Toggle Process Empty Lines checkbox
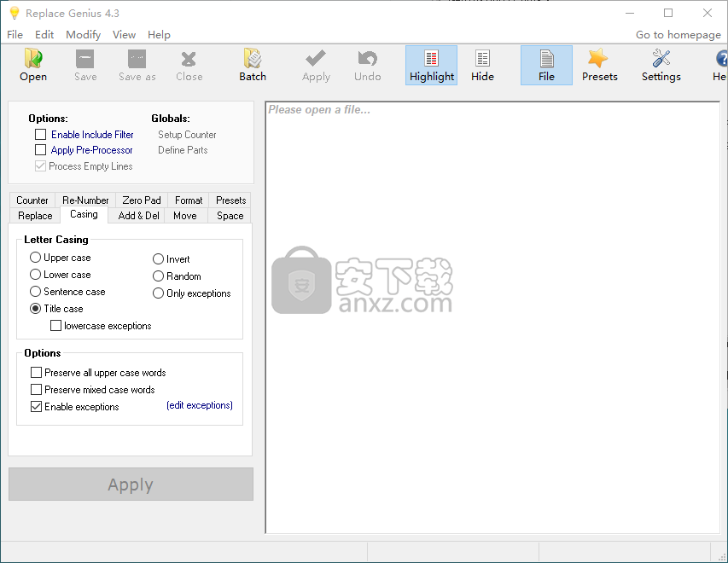728x563 pixels. click(40, 166)
